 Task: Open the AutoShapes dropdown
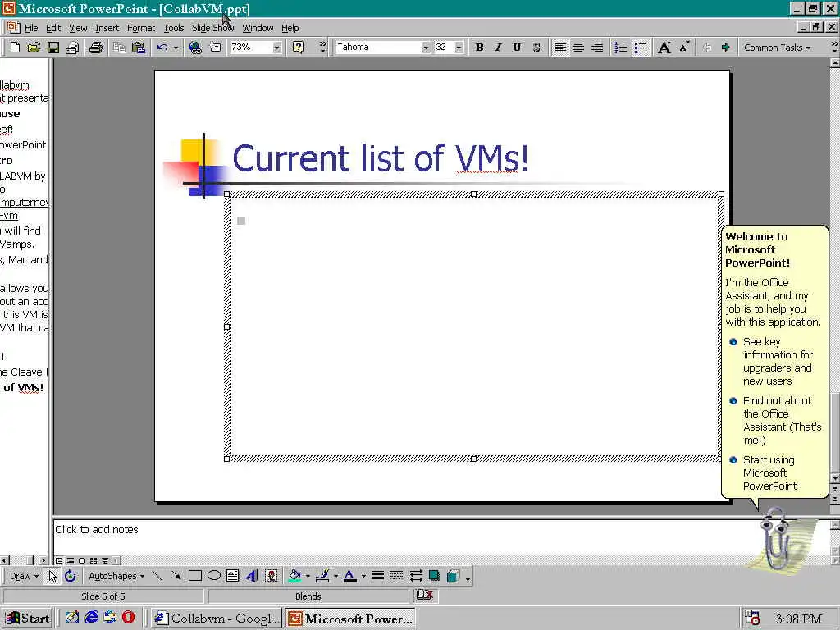tap(116, 576)
